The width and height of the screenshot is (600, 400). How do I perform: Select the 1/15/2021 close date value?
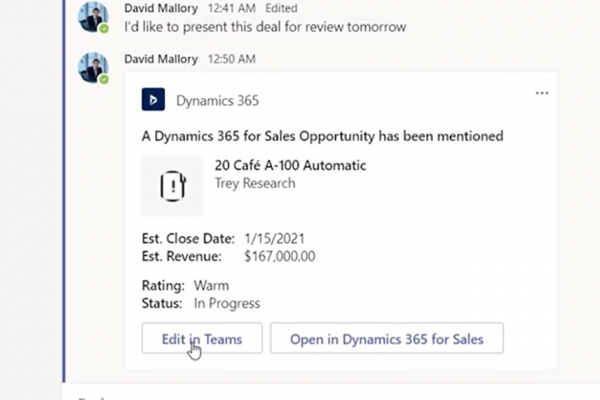coord(274,238)
